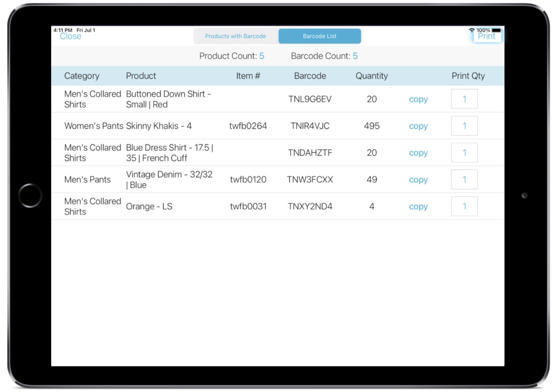Select the Barcode List tab
This screenshot has height=392, width=552.
pos(319,36)
